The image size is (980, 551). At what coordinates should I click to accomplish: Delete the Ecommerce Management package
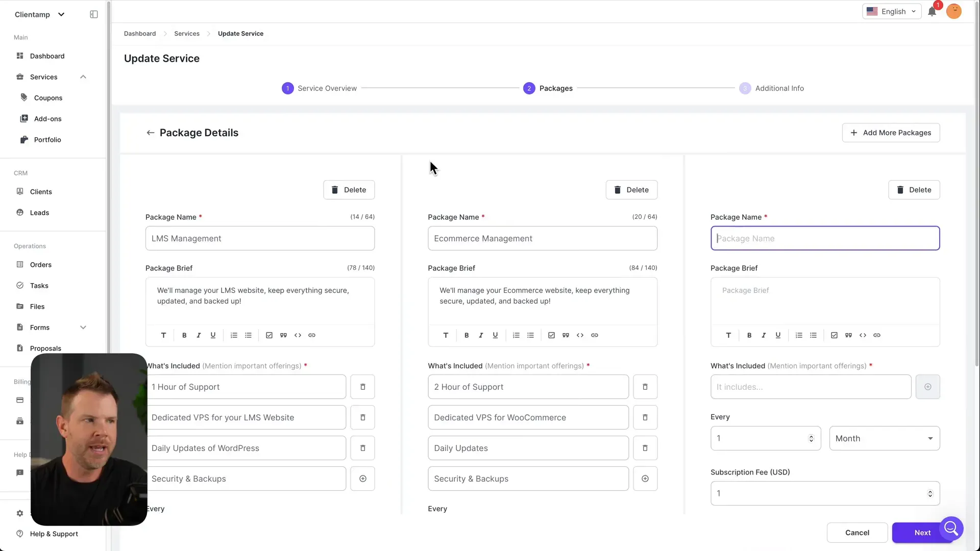coord(631,190)
